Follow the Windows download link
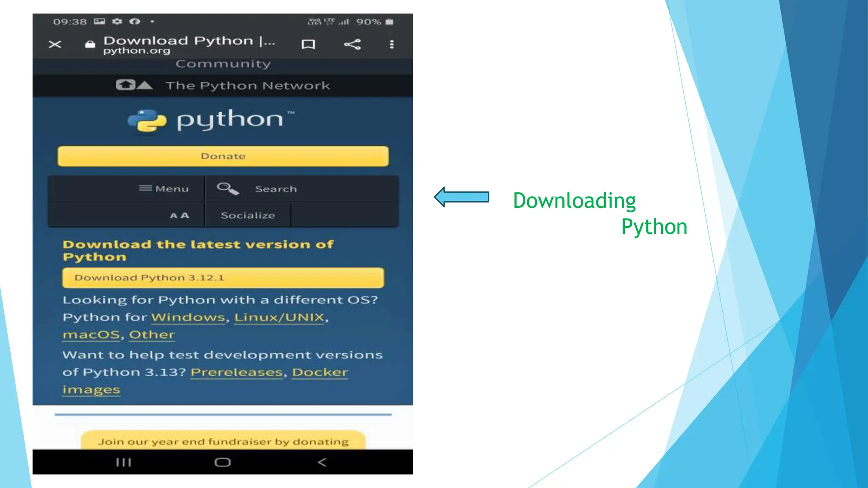Viewport: 868px width, 488px height. click(x=188, y=317)
